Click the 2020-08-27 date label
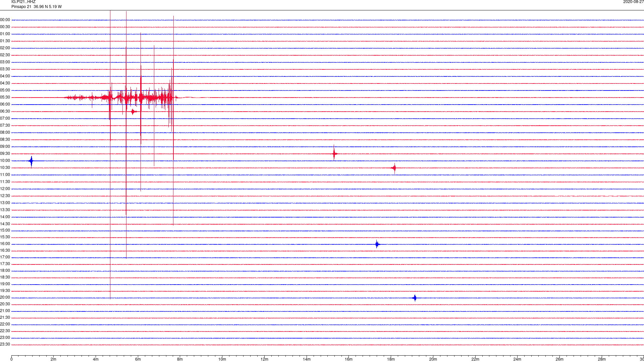 point(633,2)
